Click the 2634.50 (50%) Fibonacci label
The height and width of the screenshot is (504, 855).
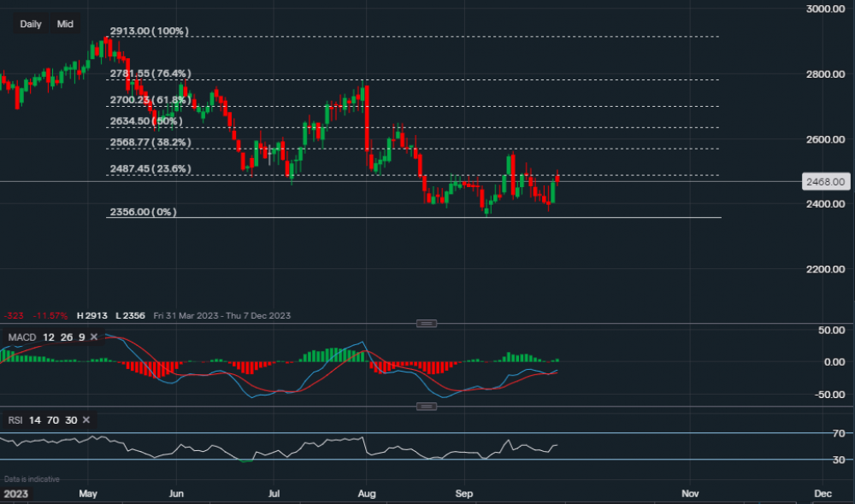point(146,121)
